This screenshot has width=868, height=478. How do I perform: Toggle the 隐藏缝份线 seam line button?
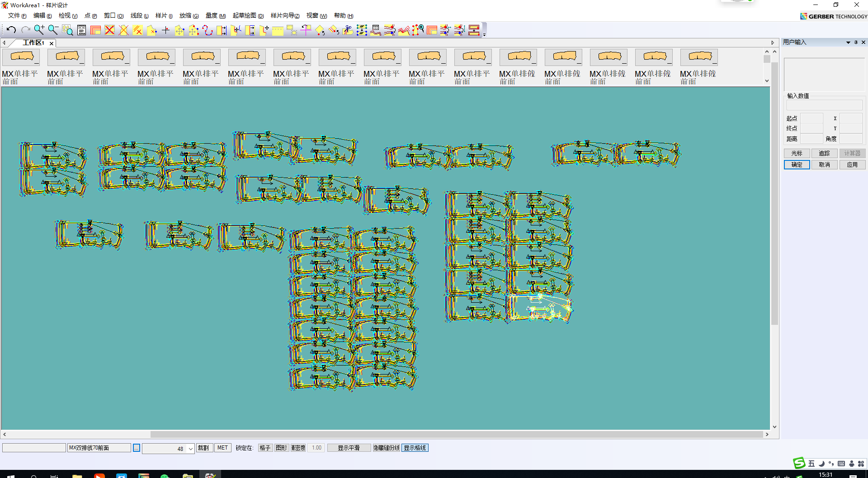(x=386, y=448)
